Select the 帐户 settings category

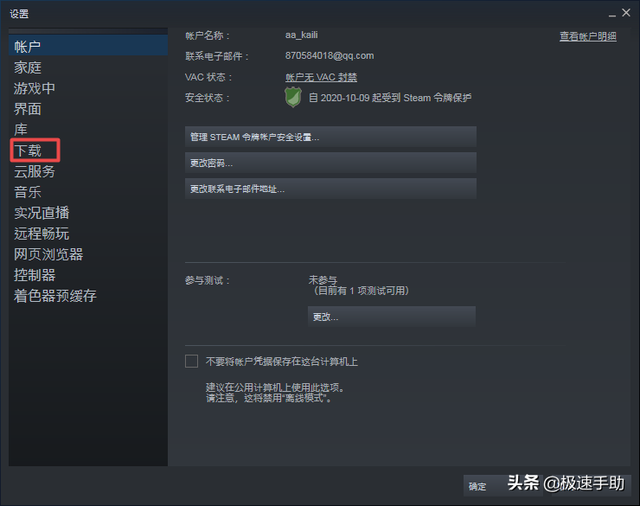[88, 45]
